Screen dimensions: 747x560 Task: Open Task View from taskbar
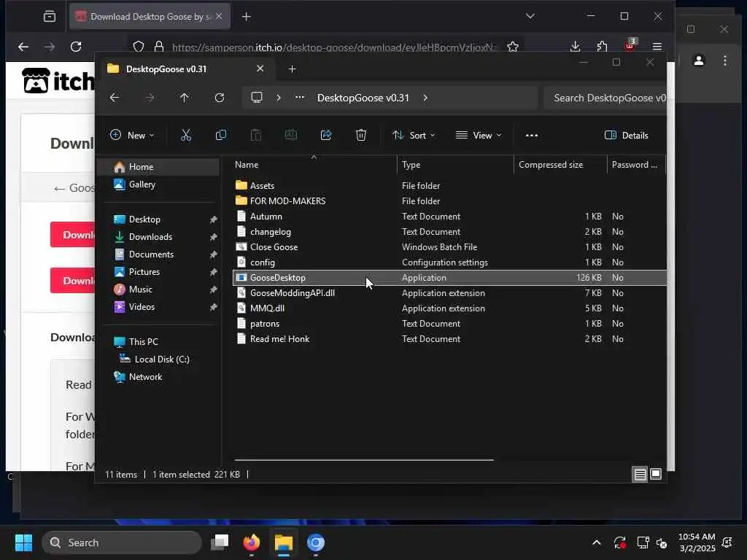point(220,542)
